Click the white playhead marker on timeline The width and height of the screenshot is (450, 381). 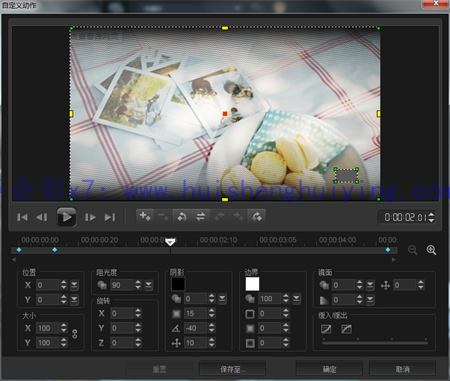pyautogui.click(x=170, y=242)
